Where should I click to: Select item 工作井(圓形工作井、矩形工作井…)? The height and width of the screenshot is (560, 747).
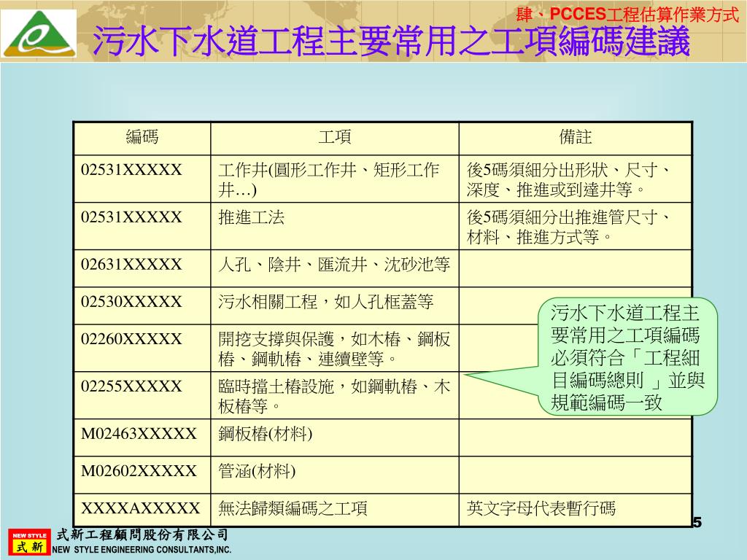[x=329, y=179]
